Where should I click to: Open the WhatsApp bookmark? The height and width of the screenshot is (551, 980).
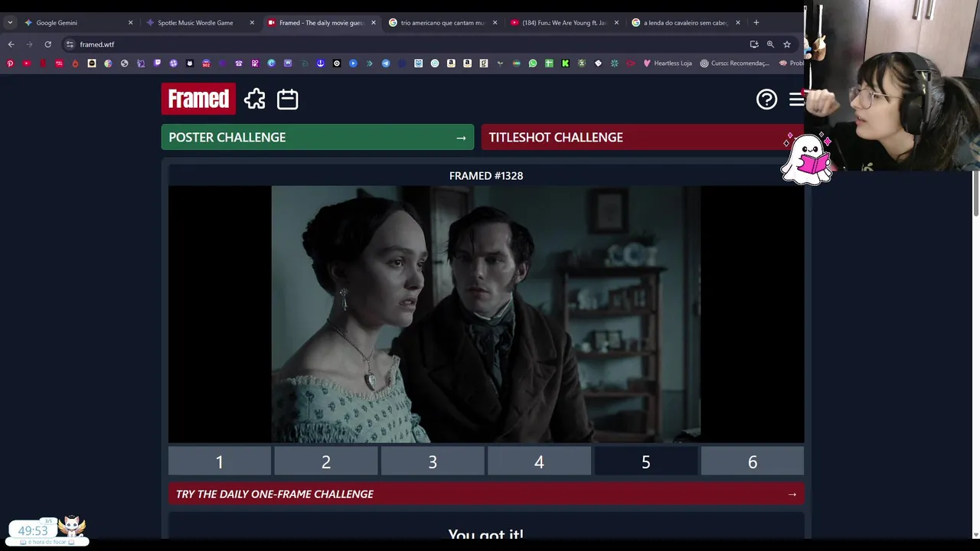tap(533, 64)
